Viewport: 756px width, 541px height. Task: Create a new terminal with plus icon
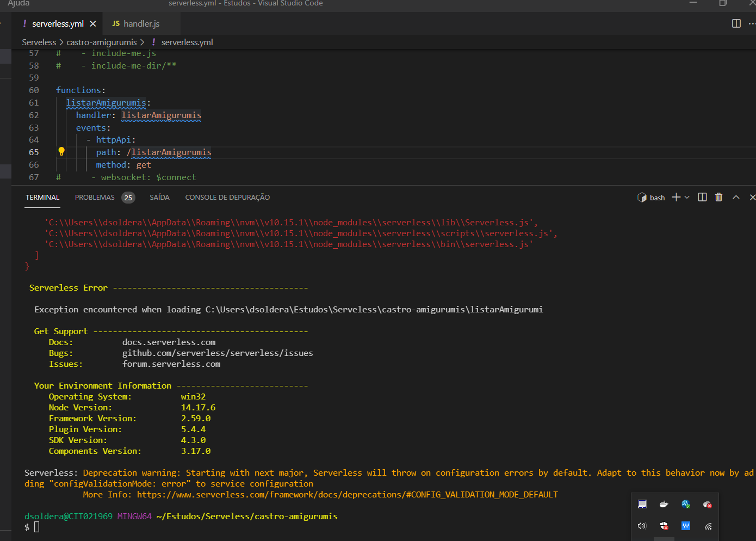pyautogui.click(x=676, y=197)
